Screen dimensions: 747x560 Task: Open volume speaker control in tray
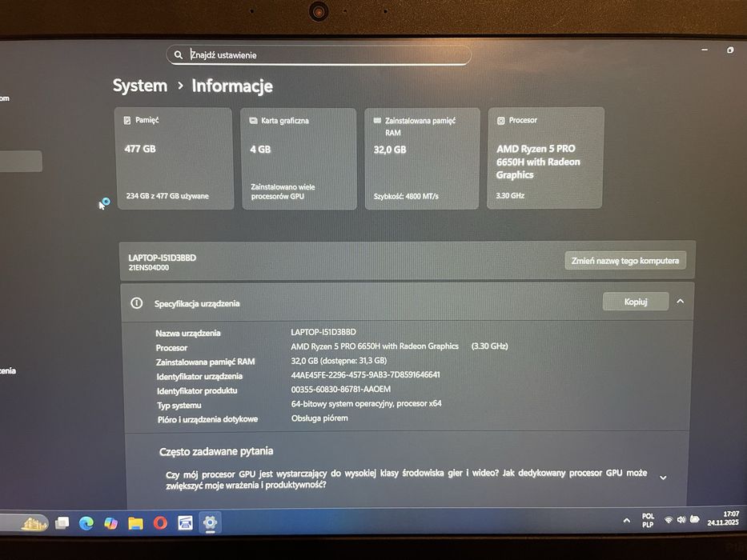(x=681, y=519)
